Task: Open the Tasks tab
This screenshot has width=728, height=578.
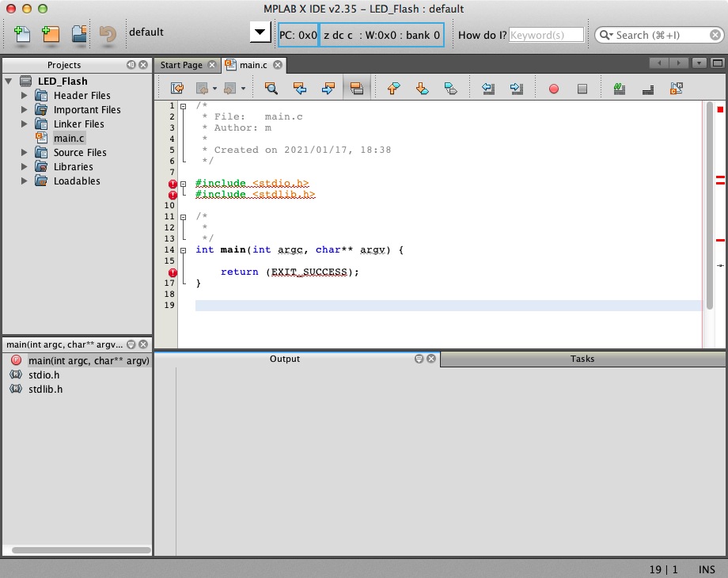Action: click(582, 359)
